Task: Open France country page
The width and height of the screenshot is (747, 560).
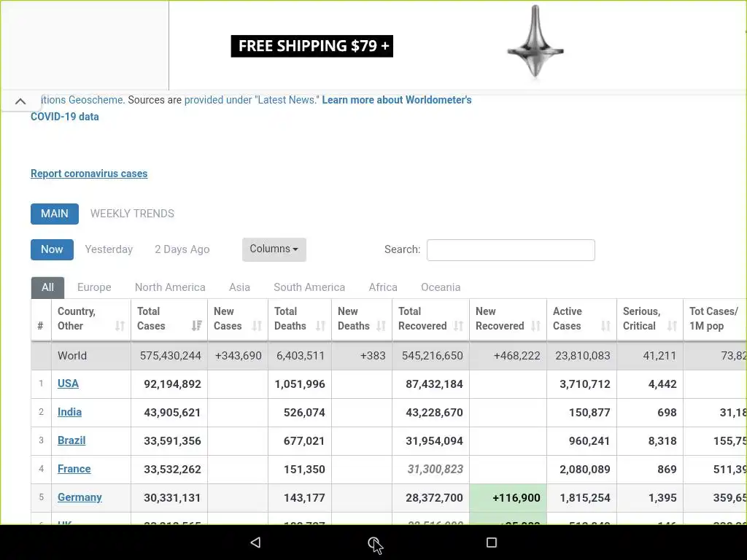Action: tap(74, 469)
